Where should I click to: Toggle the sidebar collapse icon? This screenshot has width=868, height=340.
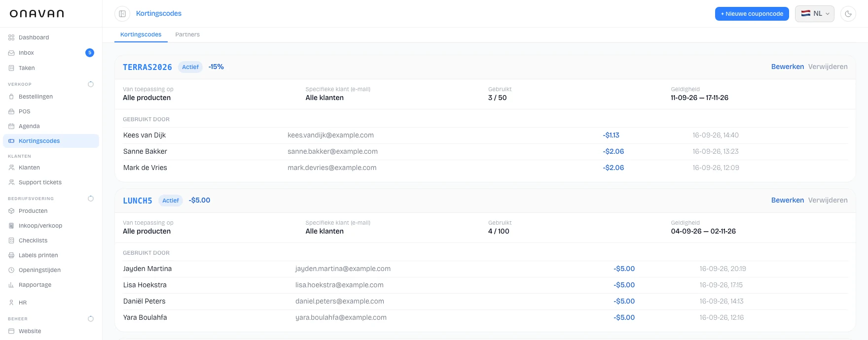click(122, 14)
